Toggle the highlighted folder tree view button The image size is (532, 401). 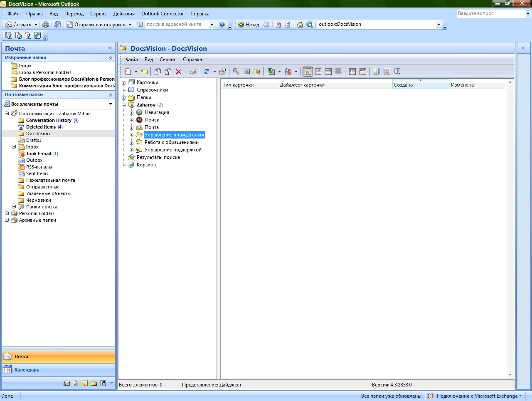tap(308, 72)
